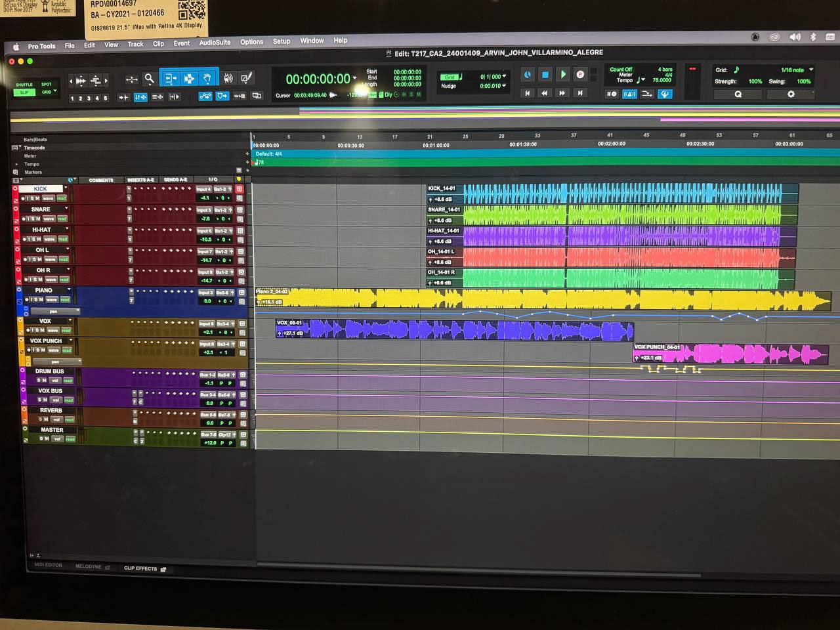This screenshot has height=630, width=840.
Task: Open KICK track Input 4 selector
Action: coord(204,189)
